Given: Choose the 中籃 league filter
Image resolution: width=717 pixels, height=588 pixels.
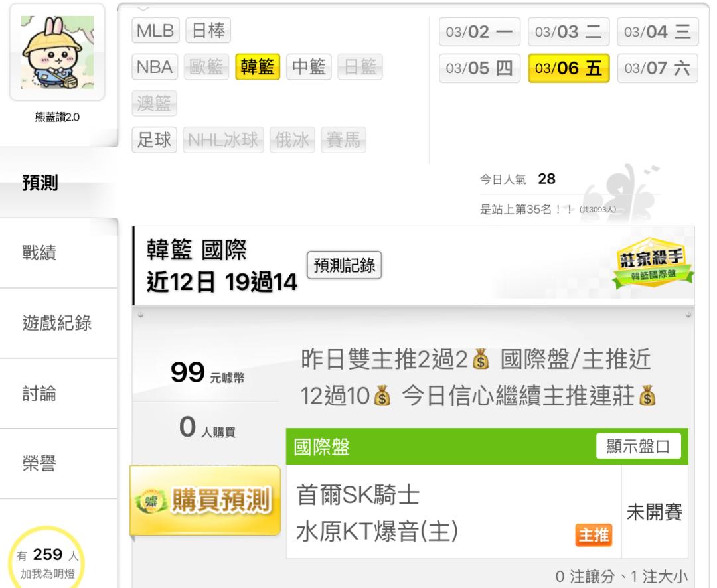Looking at the screenshot, I should coord(309,67).
